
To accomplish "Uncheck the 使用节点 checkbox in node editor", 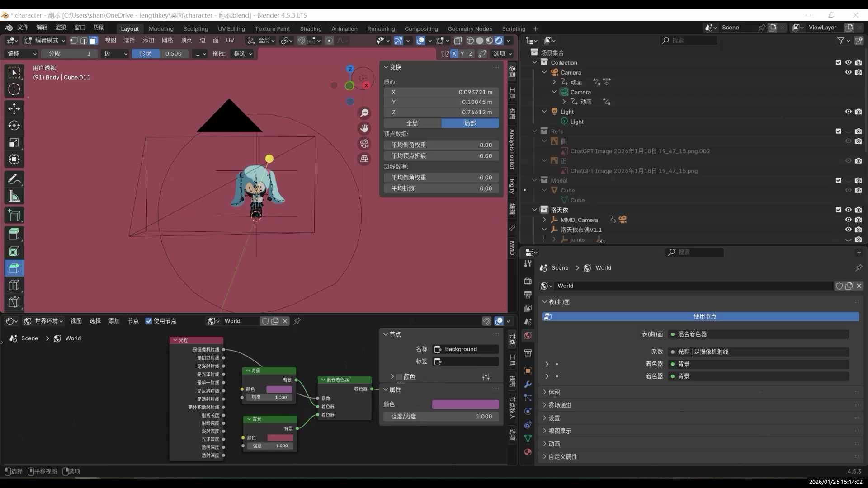I will point(149,321).
